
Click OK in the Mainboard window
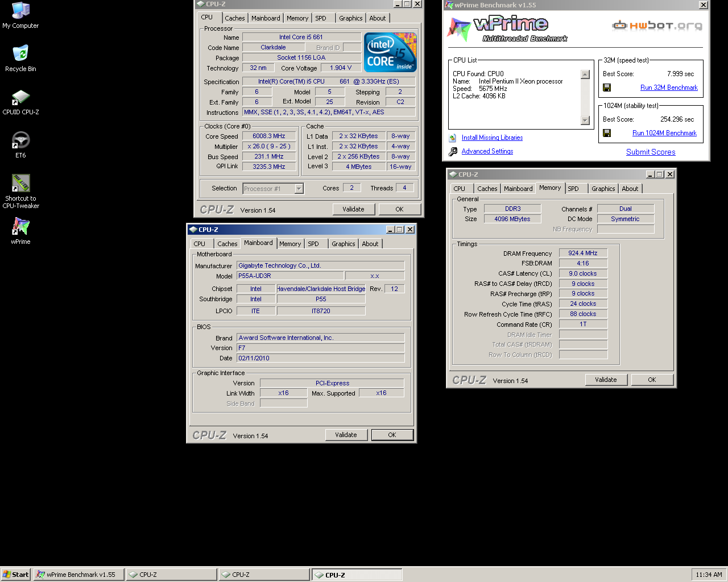(x=392, y=435)
